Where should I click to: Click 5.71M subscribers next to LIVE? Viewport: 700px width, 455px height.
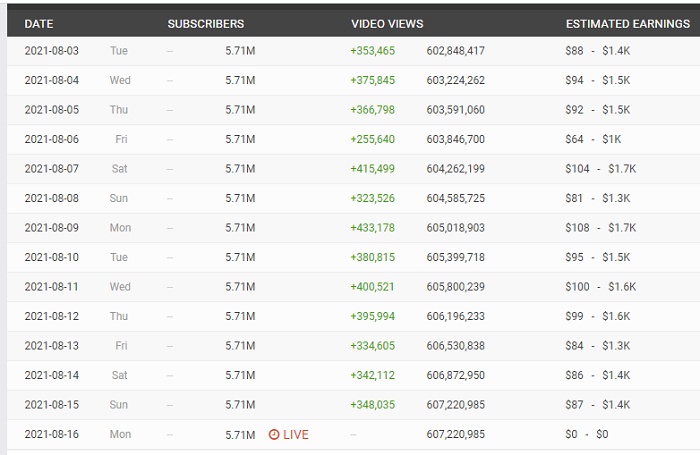240,435
